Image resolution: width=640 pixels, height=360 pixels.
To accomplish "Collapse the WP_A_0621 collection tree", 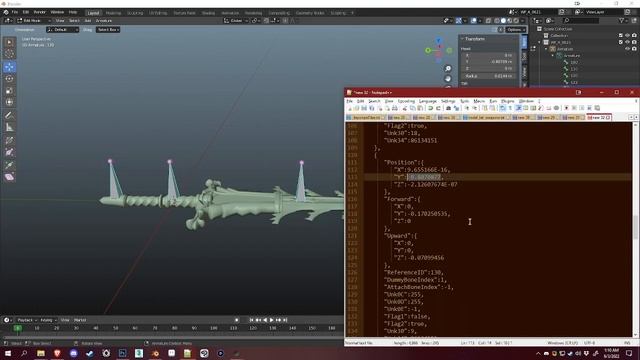I will pyautogui.click(x=540, y=42).
